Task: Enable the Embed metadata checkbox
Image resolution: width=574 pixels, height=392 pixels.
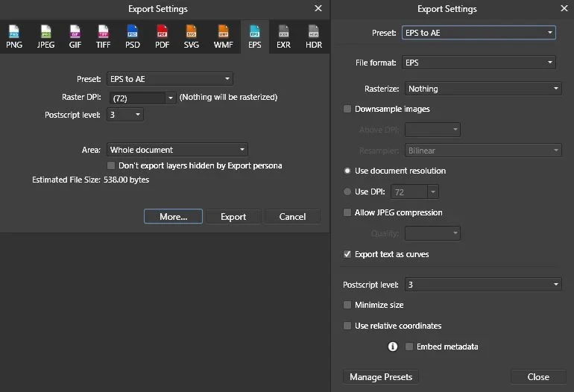Action: [409, 347]
